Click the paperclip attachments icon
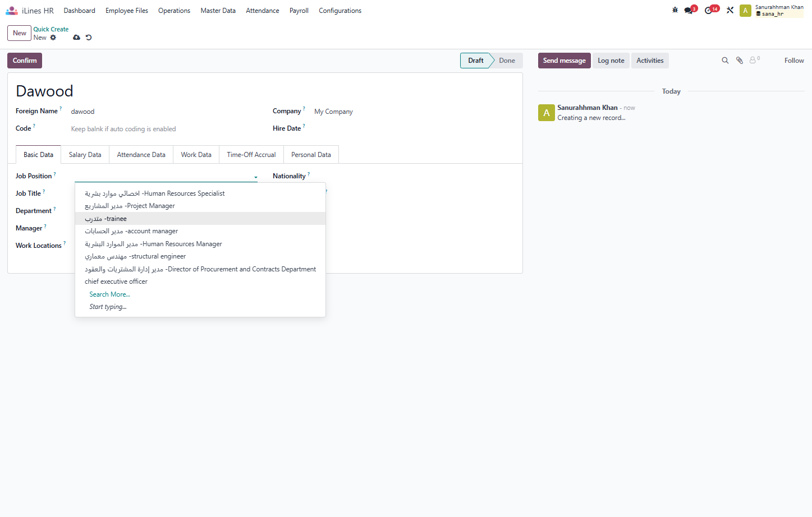The width and height of the screenshot is (812, 517). [x=740, y=61]
